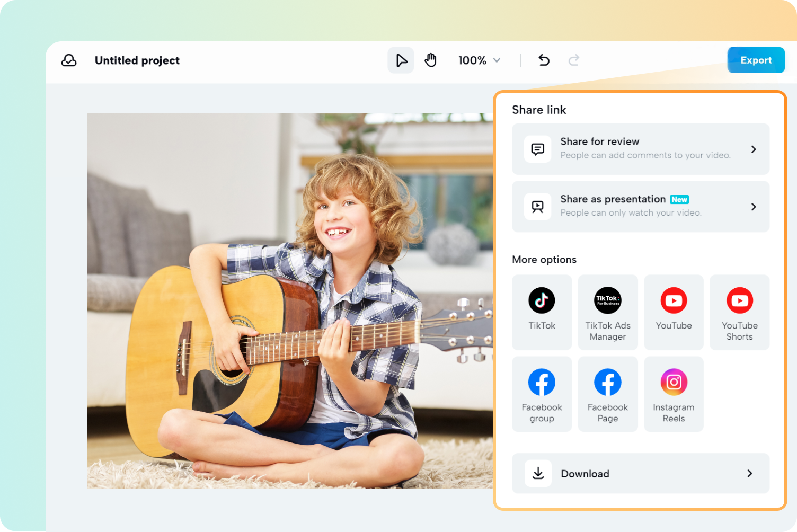797x532 pixels.
Task: Open Share for review settings
Action: 640,149
